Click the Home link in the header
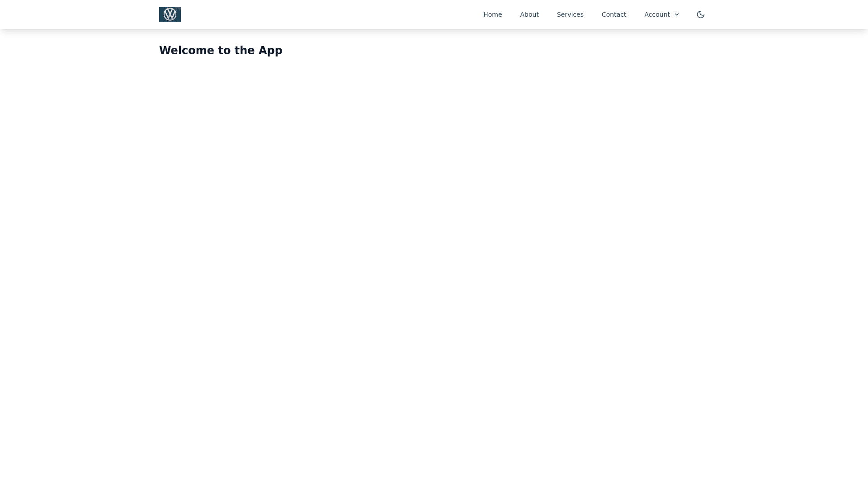Image resolution: width=868 pixels, height=488 pixels. (492, 14)
